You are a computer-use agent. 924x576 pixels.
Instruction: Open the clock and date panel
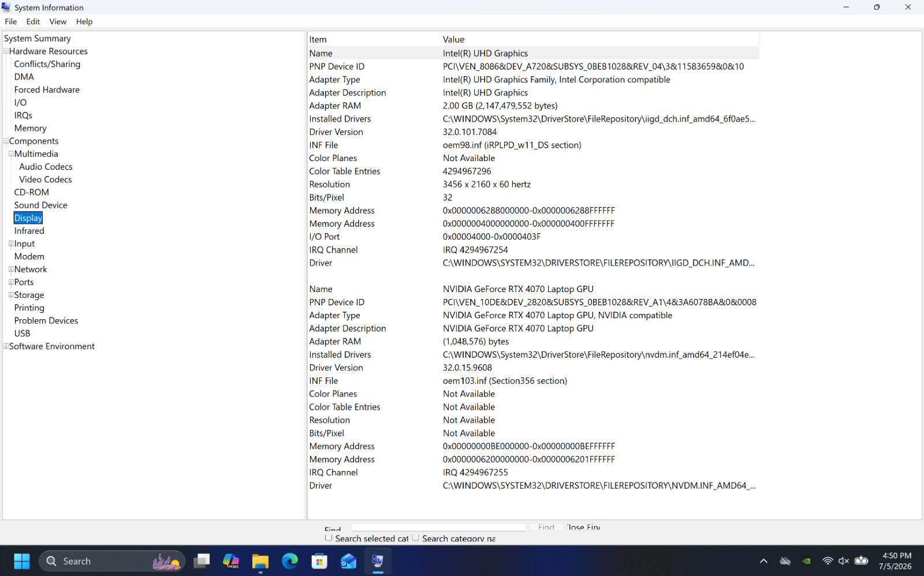(896, 561)
